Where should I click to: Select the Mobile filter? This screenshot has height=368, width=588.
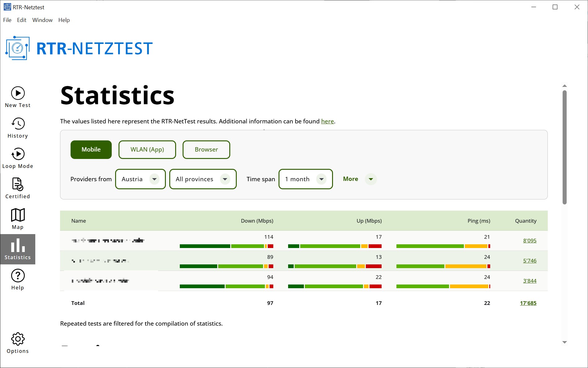coord(91,150)
